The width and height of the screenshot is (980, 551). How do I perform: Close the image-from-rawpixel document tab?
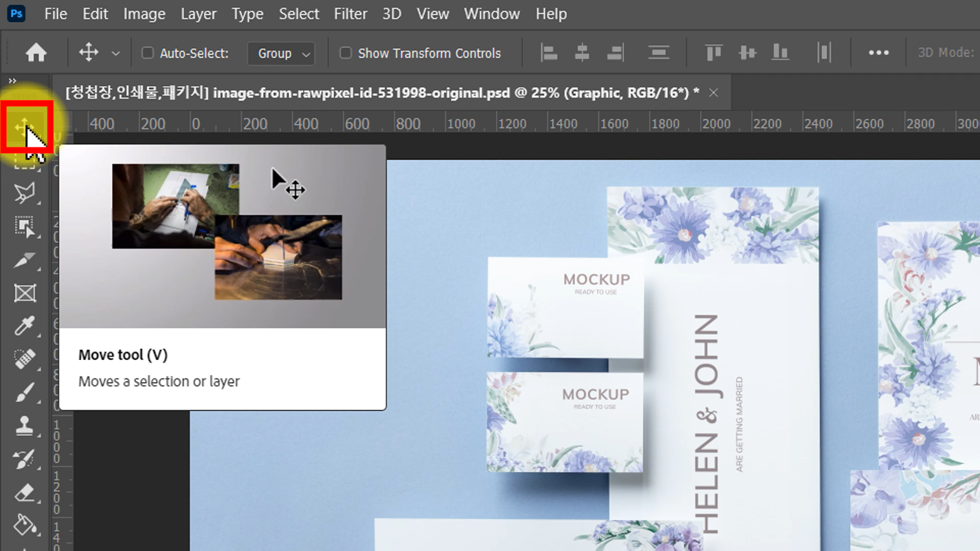(x=714, y=92)
